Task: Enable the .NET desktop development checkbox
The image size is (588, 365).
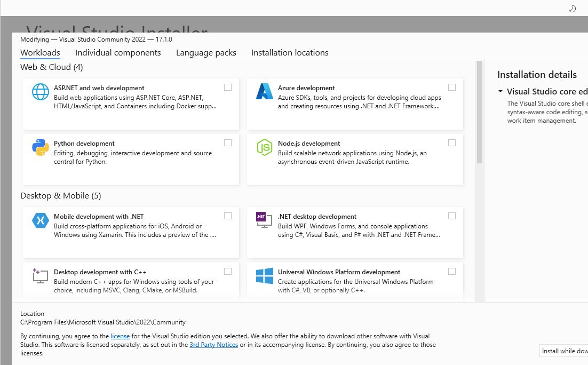Action: pyautogui.click(x=452, y=216)
